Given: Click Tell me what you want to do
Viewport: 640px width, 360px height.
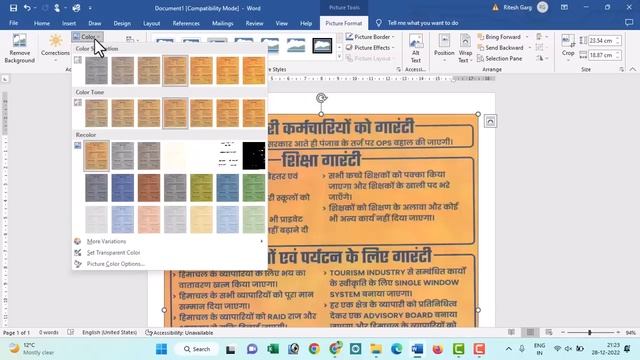Looking at the screenshot, I should click(x=423, y=23).
